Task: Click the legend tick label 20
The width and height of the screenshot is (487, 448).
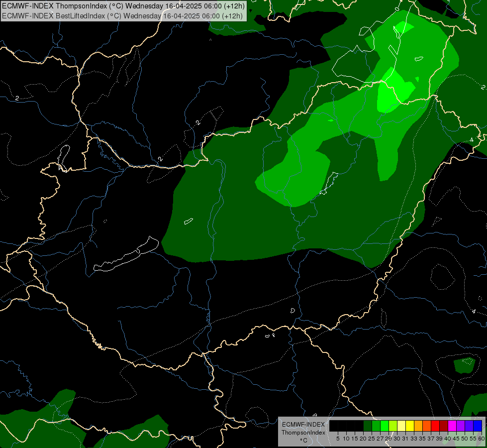Action: coord(364,439)
